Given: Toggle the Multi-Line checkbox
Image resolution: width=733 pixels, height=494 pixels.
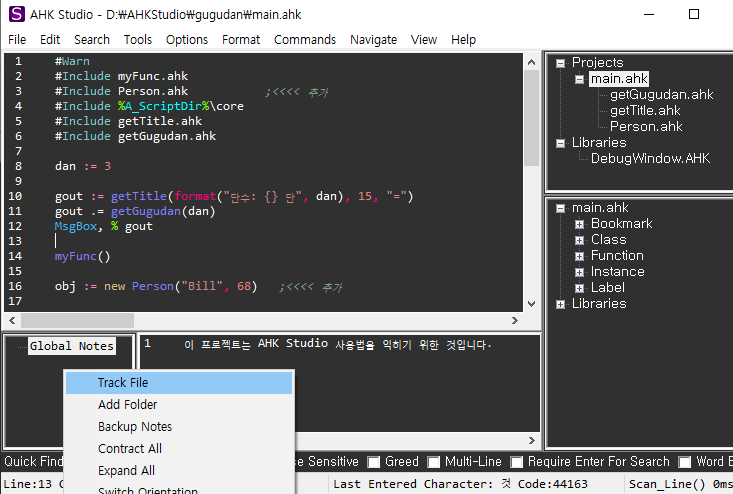Looking at the screenshot, I should [434, 462].
